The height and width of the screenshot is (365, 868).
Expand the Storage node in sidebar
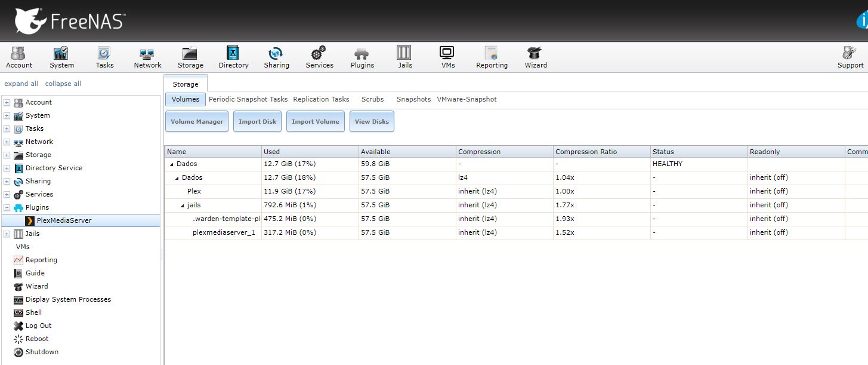7,155
